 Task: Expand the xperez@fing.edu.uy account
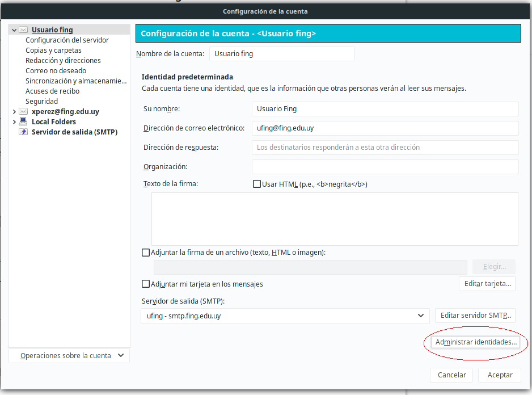click(x=14, y=112)
